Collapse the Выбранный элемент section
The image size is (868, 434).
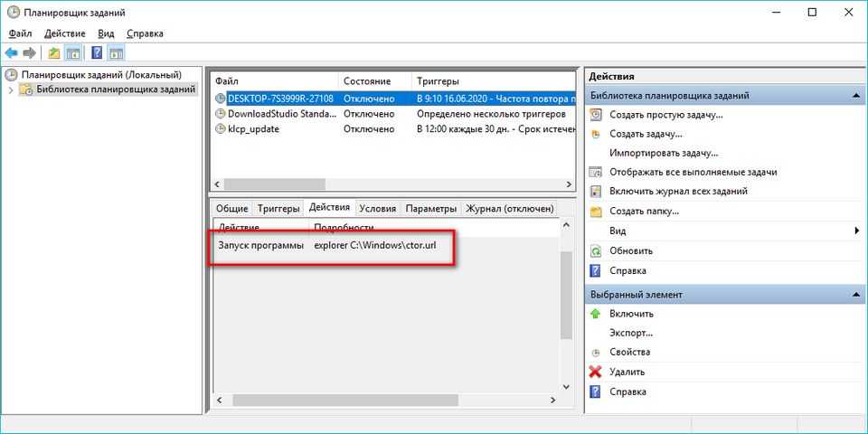coord(854,295)
